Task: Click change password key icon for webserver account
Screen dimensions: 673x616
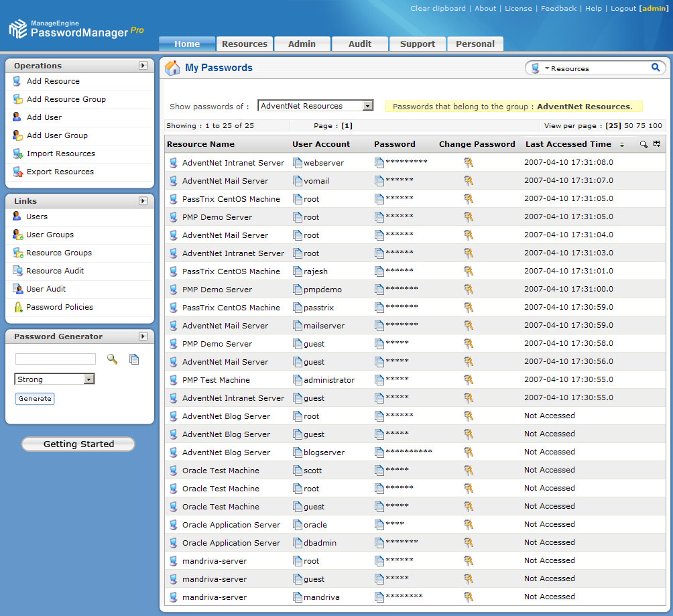Action: point(469,162)
